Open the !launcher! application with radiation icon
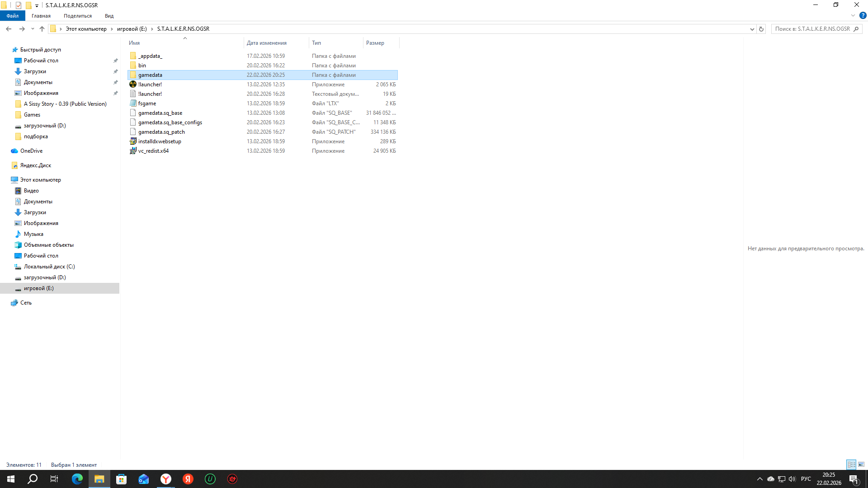Image resolution: width=868 pixels, height=488 pixels. coord(150,84)
